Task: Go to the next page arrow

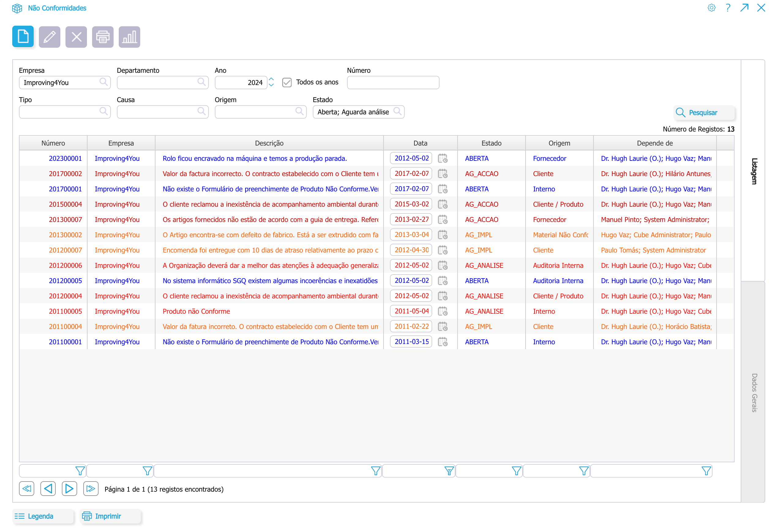Action: pyautogui.click(x=69, y=489)
